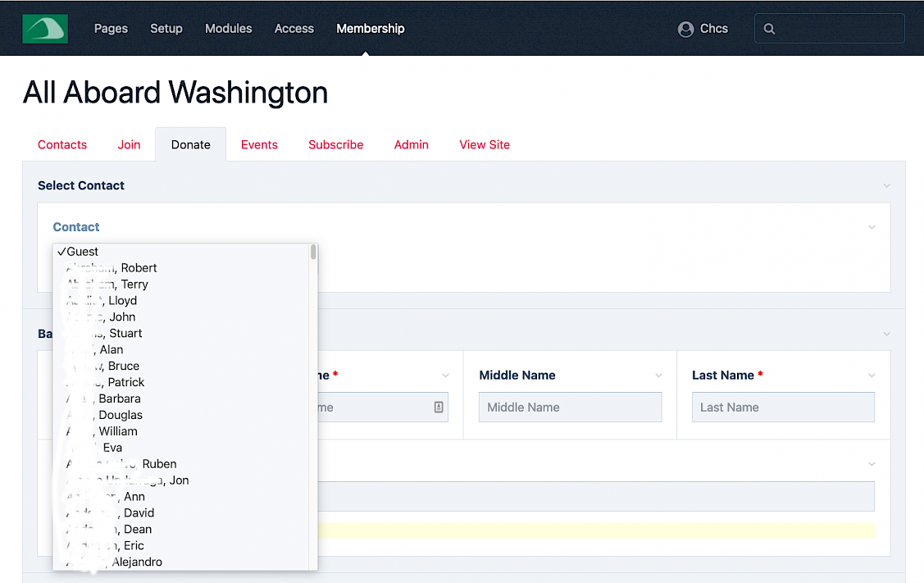
Task: Collapse the Contact panel chevron
Action: click(x=872, y=227)
